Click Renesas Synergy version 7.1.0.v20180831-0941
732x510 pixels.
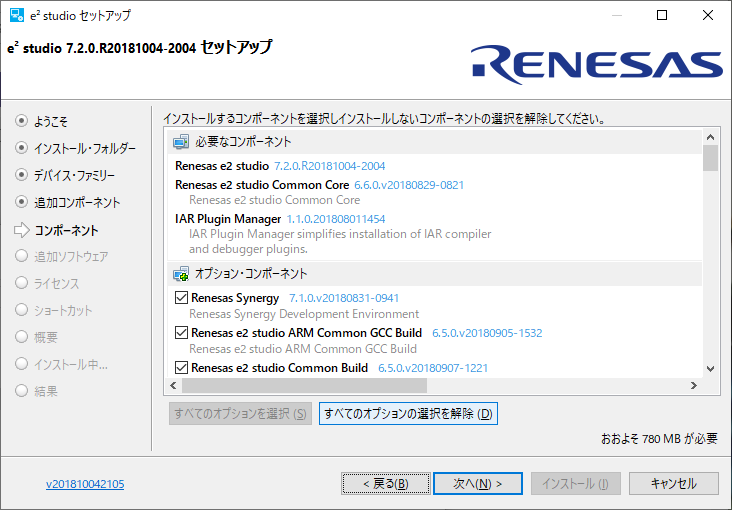(344, 298)
